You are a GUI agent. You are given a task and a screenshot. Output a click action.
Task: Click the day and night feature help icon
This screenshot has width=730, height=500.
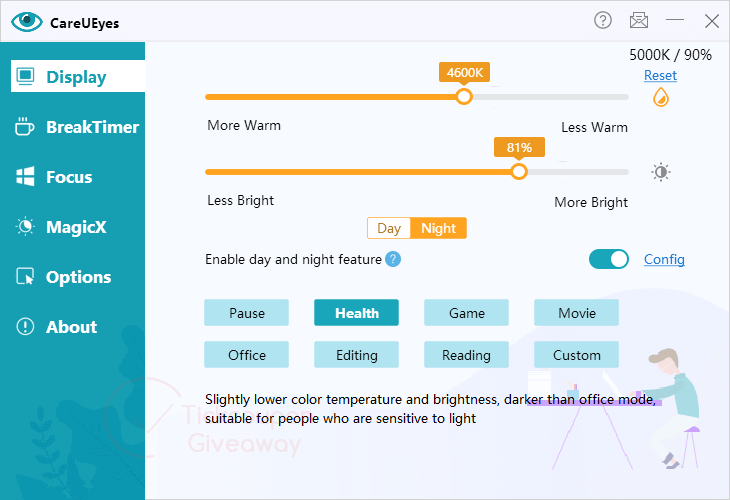[x=393, y=259]
